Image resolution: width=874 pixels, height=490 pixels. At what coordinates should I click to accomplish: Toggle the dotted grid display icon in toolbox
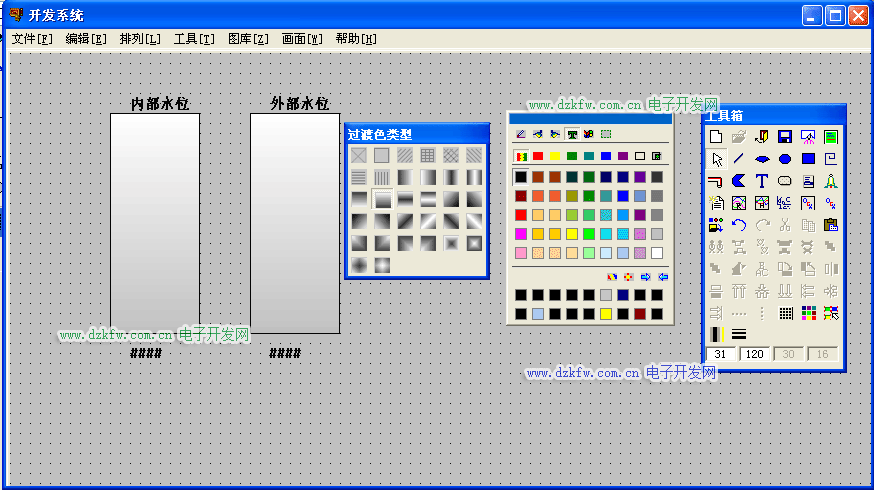pyautogui.click(x=786, y=313)
